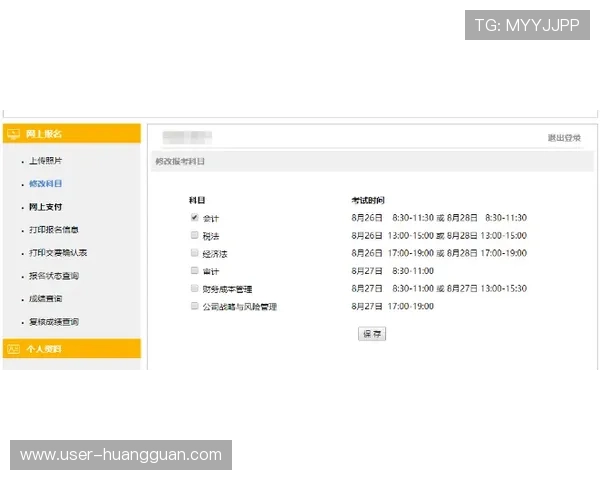
Task: Click the 考试时间 column header
Action: click(x=368, y=200)
